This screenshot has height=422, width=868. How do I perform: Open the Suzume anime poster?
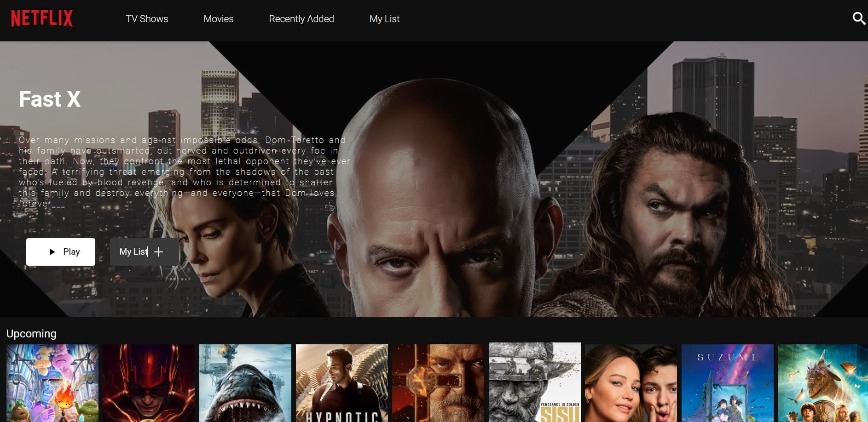tap(728, 383)
